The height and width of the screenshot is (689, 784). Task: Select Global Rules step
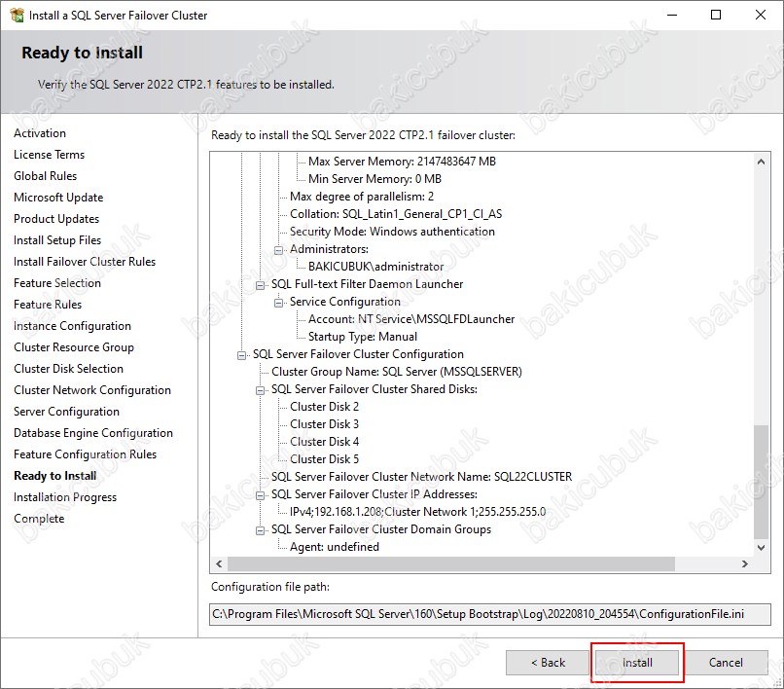pyautogui.click(x=45, y=176)
